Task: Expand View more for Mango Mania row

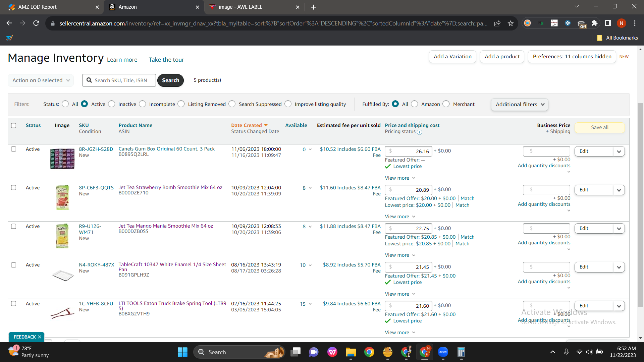Action: [400, 255]
